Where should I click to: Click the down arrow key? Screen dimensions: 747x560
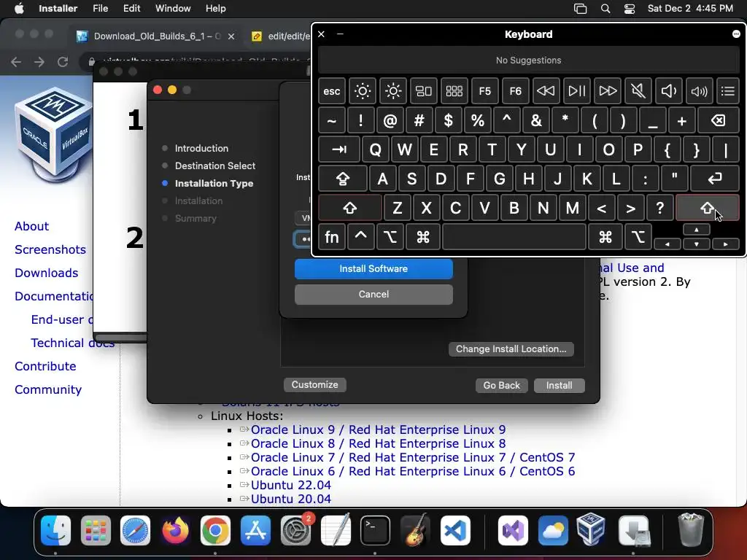click(697, 244)
